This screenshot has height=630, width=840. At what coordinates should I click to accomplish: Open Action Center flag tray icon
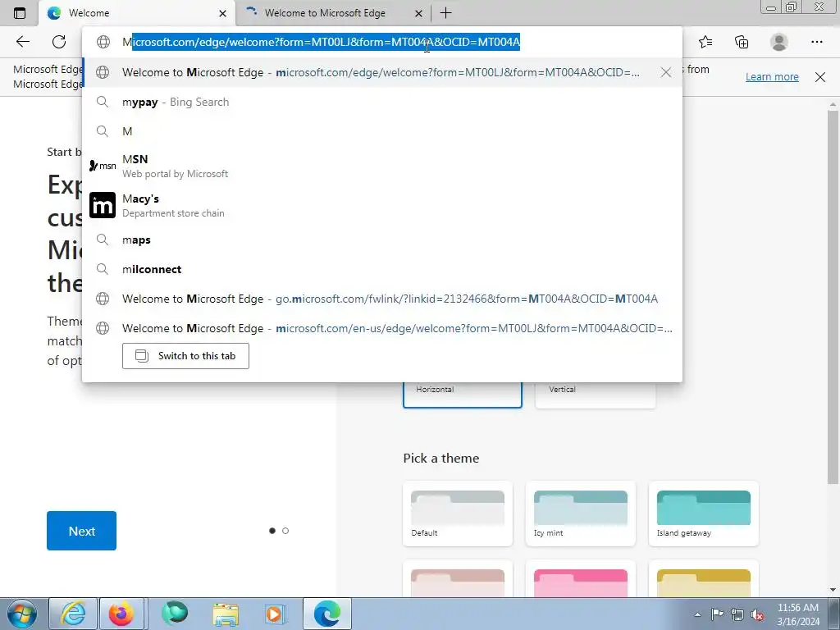[x=717, y=614]
